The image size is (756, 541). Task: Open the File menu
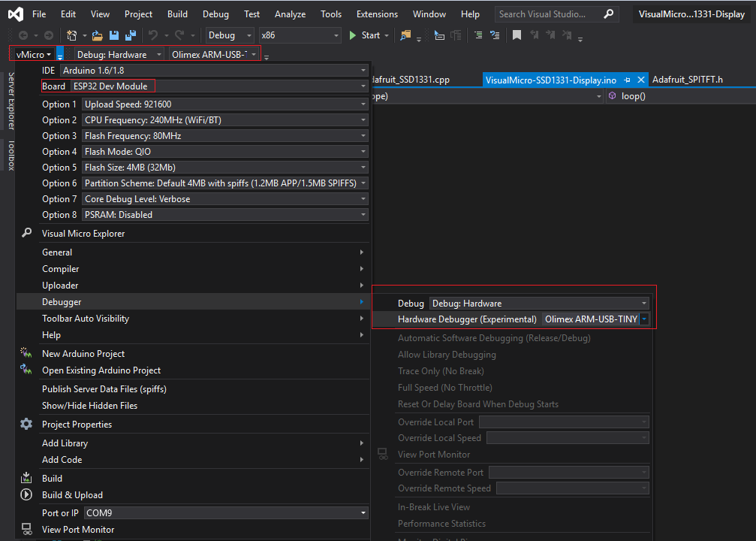pyautogui.click(x=39, y=14)
